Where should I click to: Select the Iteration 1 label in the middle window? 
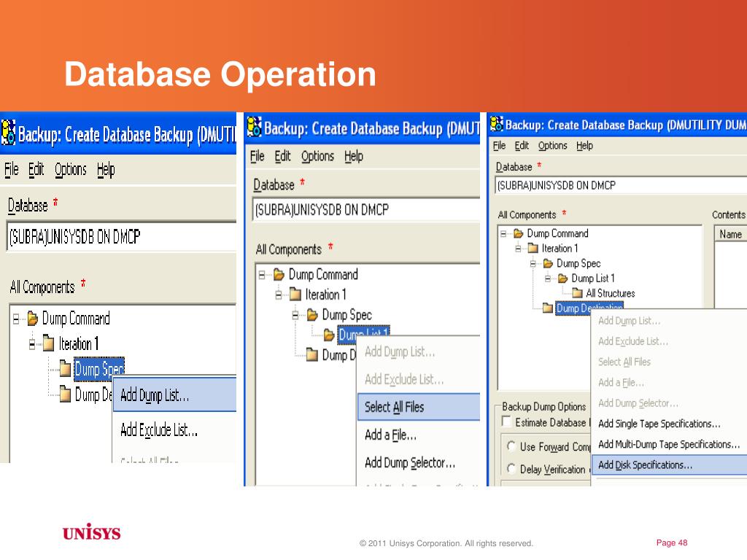tap(325, 295)
